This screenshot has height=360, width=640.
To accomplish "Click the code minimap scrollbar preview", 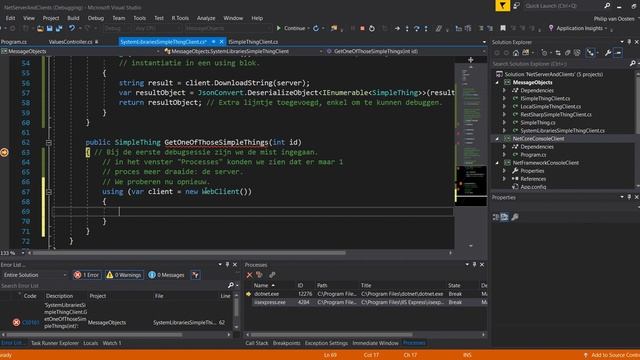I will [471, 155].
